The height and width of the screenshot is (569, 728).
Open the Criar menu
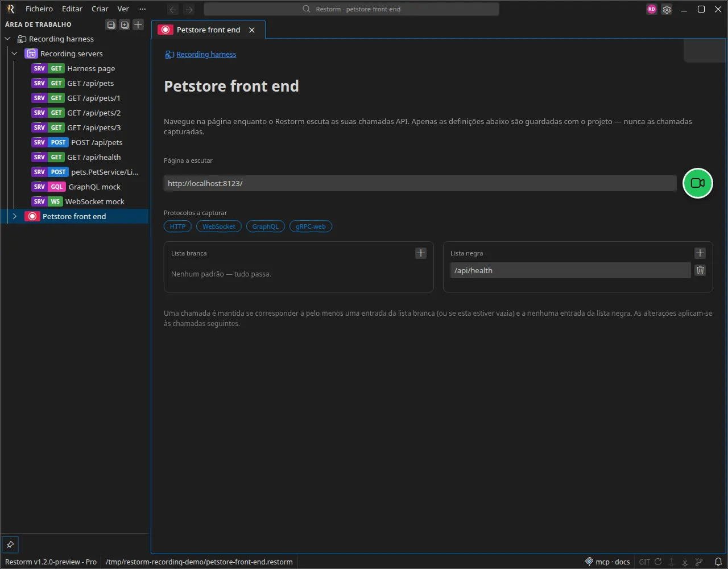point(100,9)
